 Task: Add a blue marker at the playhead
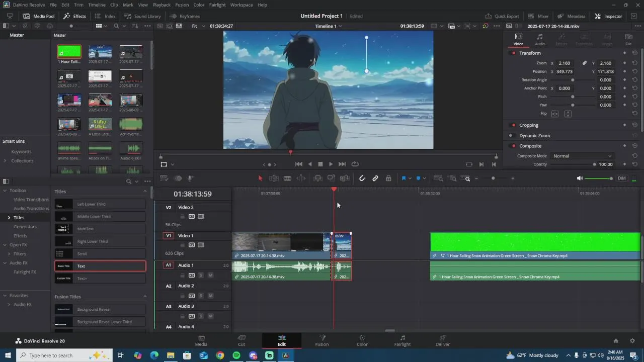(x=418, y=178)
